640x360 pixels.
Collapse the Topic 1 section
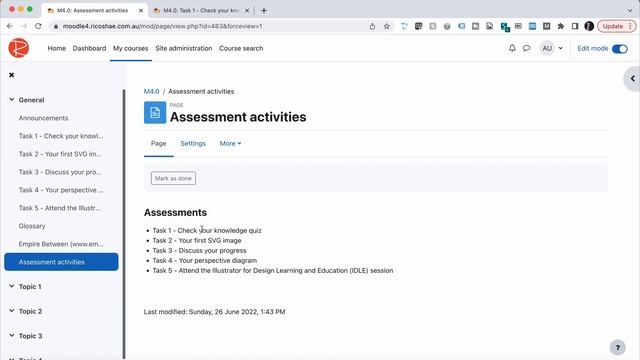click(x=11, y=287)
